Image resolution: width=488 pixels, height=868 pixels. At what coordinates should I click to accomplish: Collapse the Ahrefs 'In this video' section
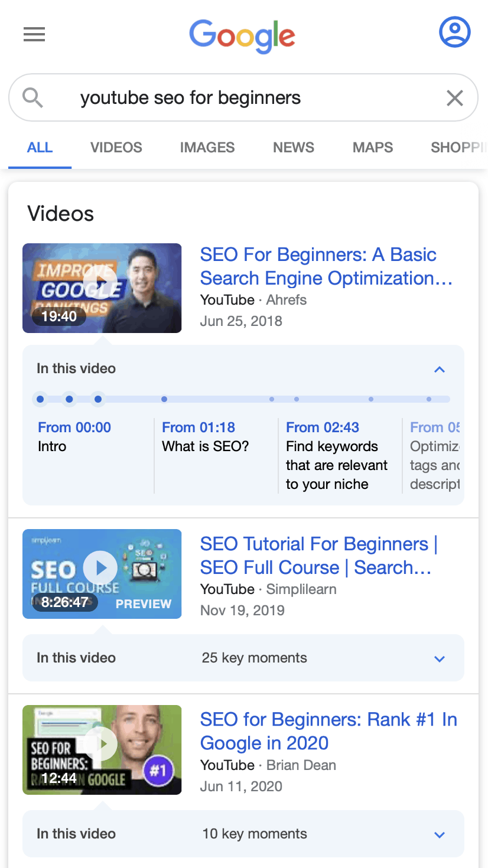pyautogui.click(x=439, y=370)
